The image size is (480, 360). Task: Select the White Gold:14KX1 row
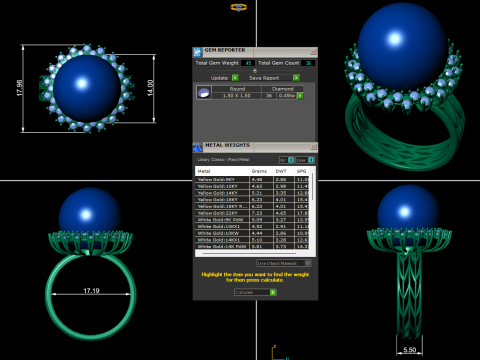tap(252, 240)
